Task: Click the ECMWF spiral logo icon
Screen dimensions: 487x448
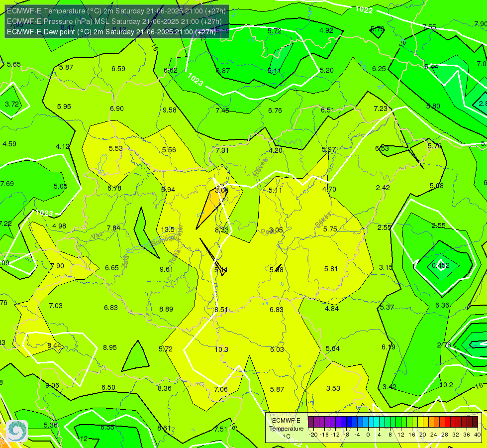Action: (17, 431)
